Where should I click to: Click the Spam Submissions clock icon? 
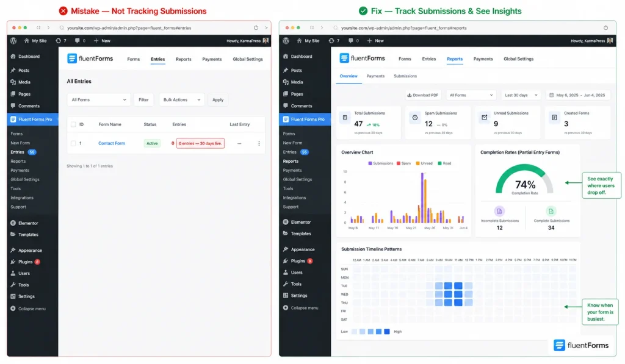[415, 118]
